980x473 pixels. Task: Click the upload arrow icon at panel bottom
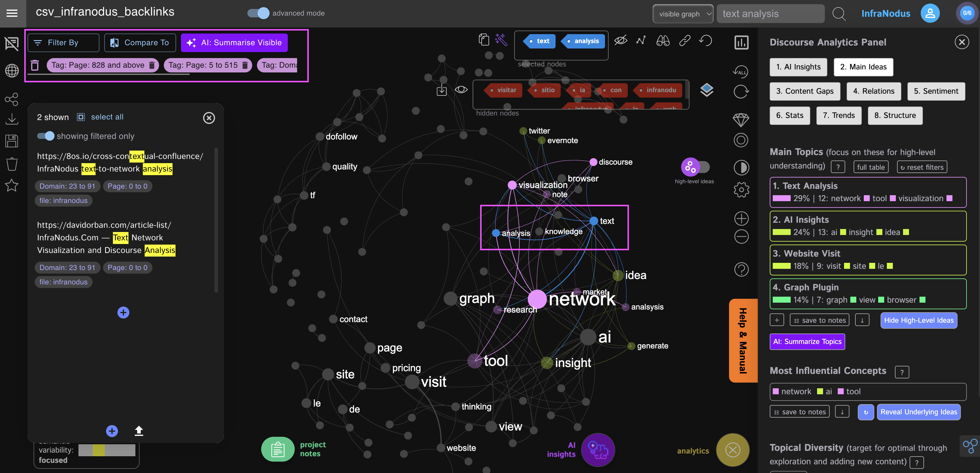pos(139,430)
